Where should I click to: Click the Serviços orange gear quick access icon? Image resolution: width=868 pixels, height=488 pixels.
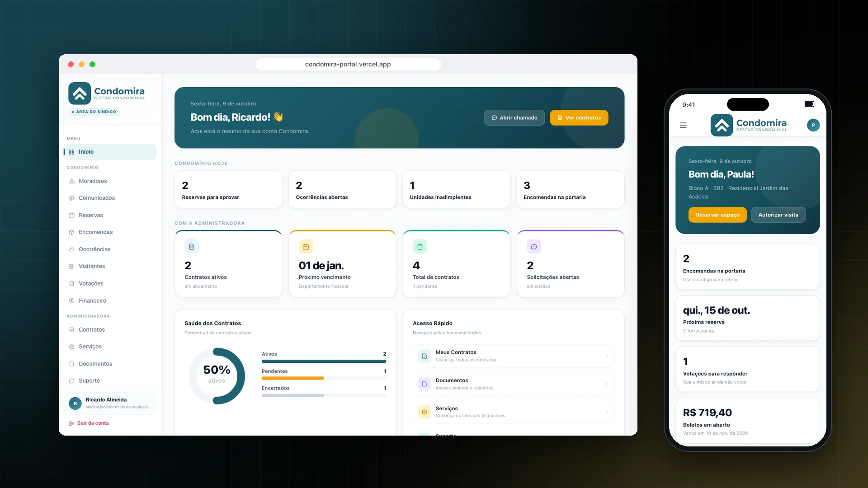click(424, 412)
